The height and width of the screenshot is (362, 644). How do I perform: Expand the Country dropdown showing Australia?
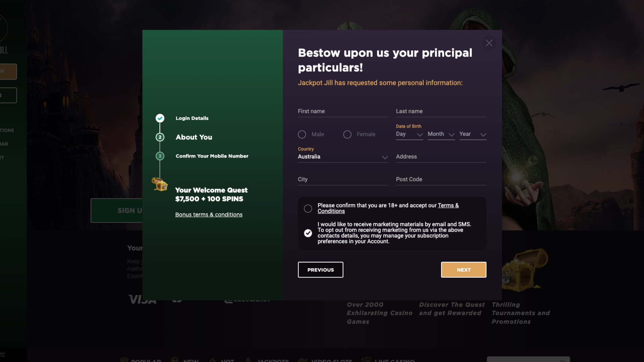pyautogui.click(x=343, y=157)
